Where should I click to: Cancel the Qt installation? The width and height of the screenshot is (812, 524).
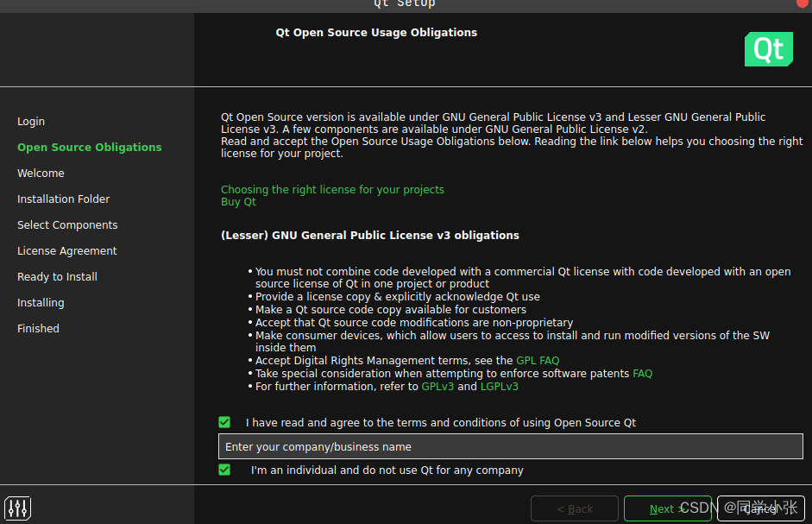(x=761, y=508)
